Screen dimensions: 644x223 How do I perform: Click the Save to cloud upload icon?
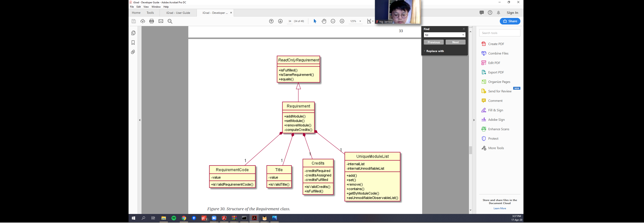pos(143,21)
